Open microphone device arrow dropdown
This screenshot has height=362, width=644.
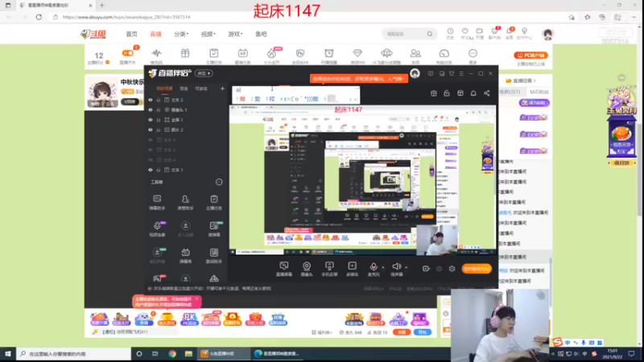click(x=383, y=268)
